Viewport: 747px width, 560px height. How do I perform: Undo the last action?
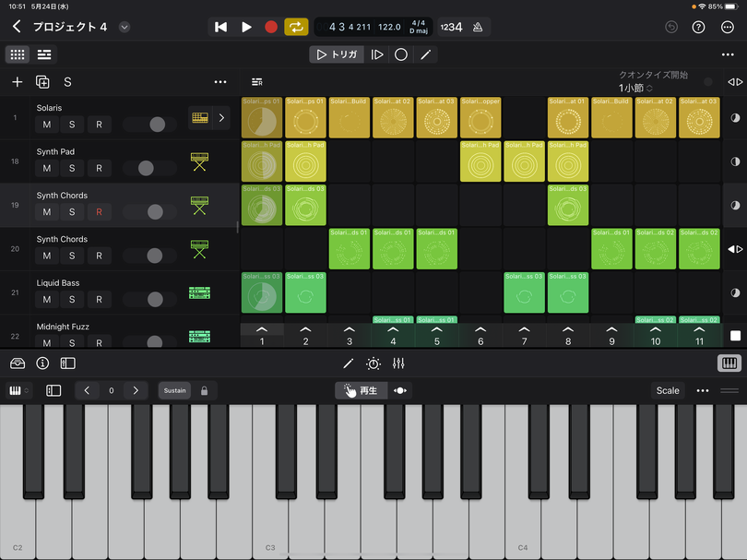pos(671,27)
